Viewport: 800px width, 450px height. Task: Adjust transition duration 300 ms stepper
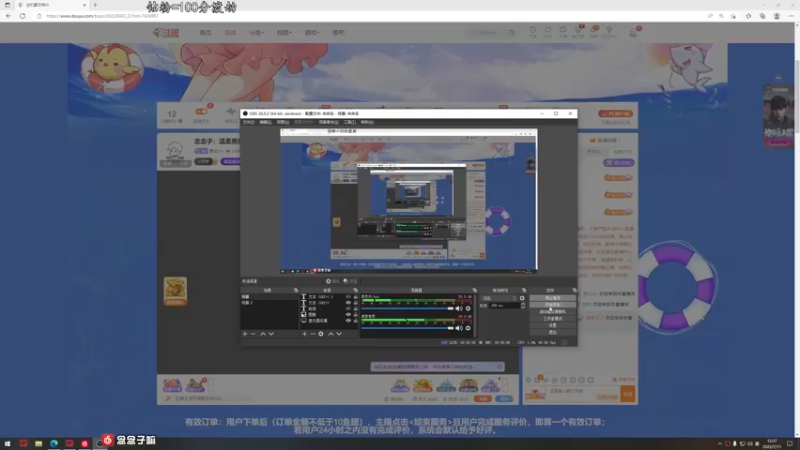[x=522, y=305]
